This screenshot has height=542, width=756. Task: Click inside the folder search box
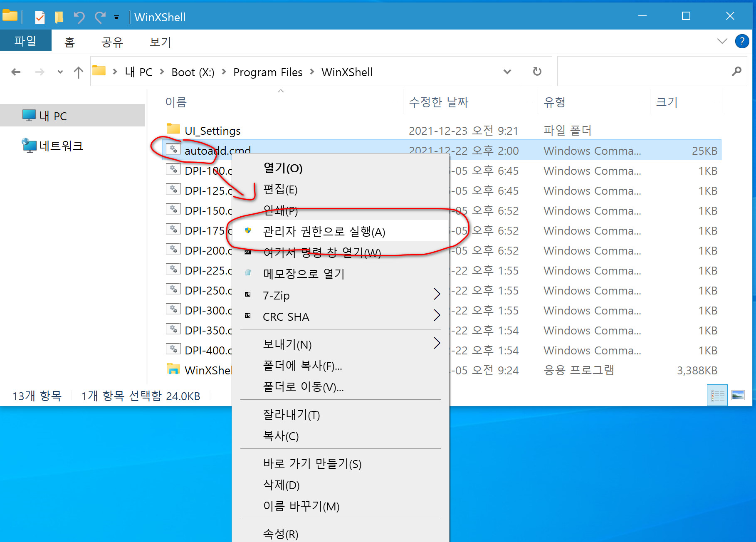coord(652,72)
